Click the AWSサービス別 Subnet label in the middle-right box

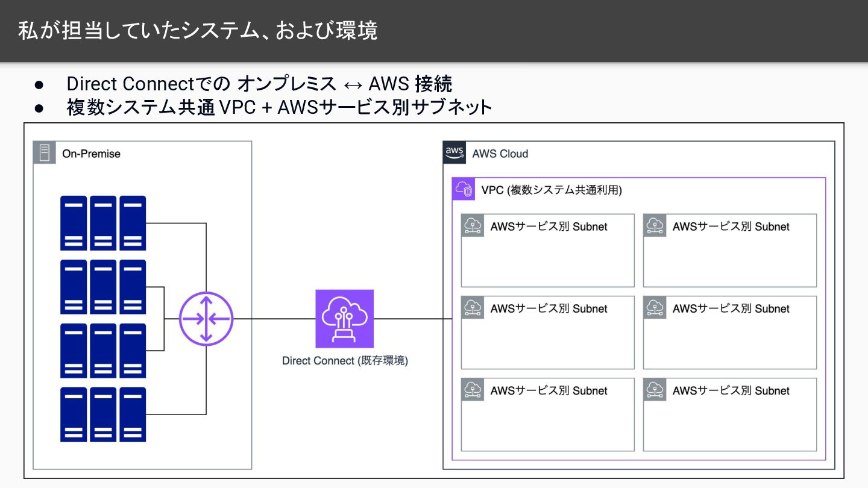731,308
